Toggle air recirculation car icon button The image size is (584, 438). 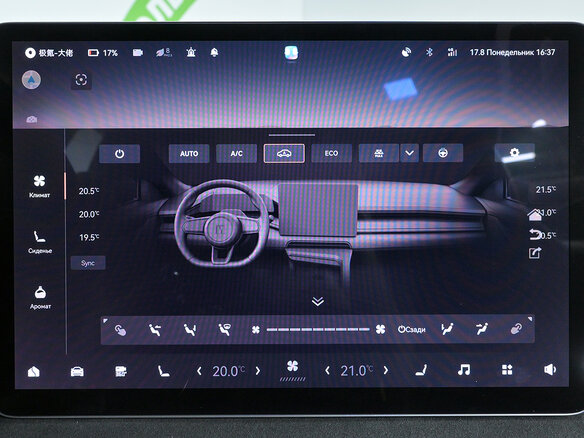click(284, 153)
